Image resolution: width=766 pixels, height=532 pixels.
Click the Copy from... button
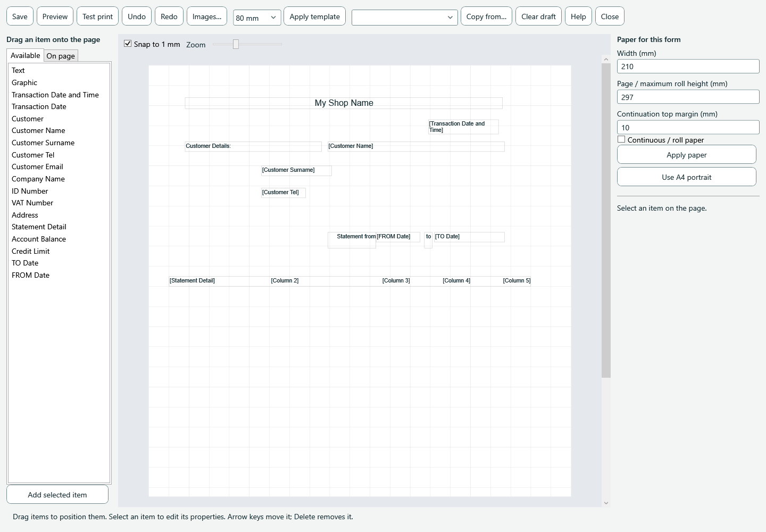487,16
